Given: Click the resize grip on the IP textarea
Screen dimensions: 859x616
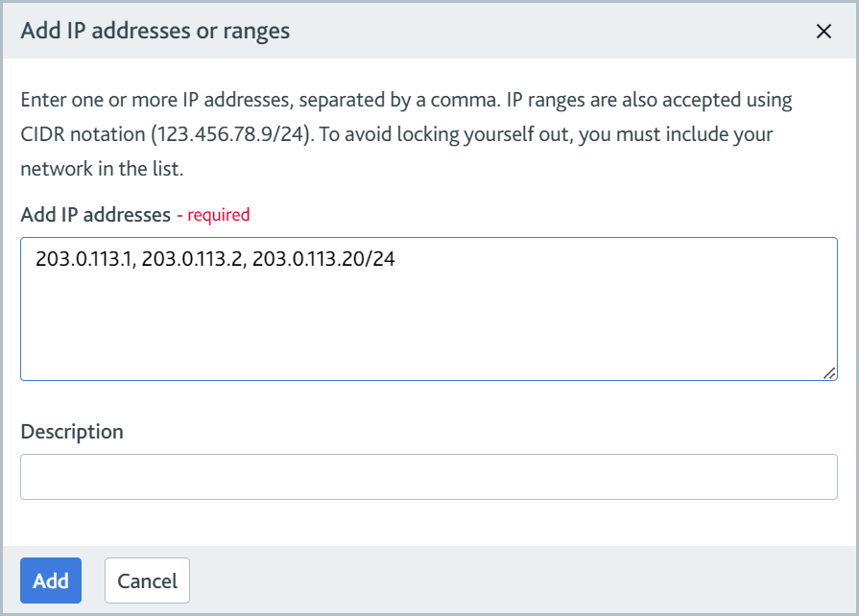Looking at the screenshot, I should 829,376.
